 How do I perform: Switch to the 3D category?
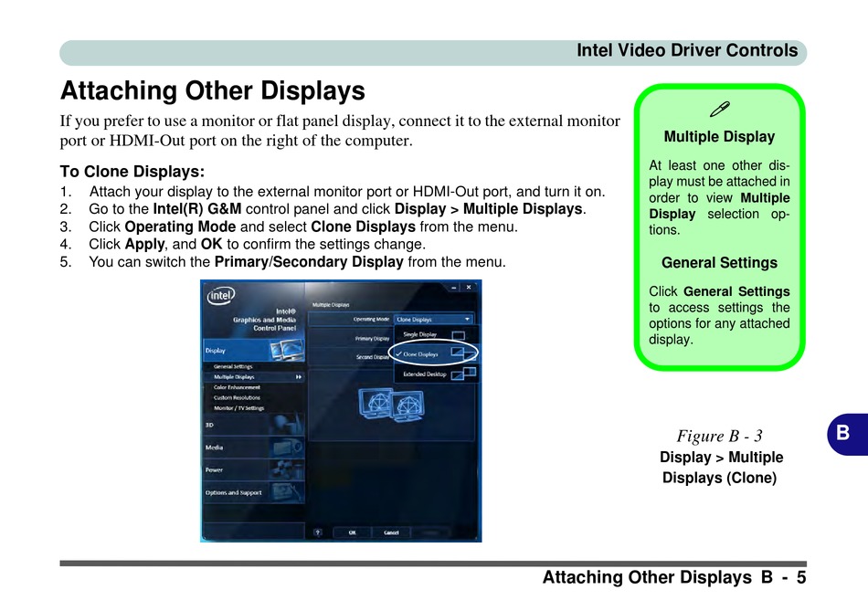(x=253, y=425)
